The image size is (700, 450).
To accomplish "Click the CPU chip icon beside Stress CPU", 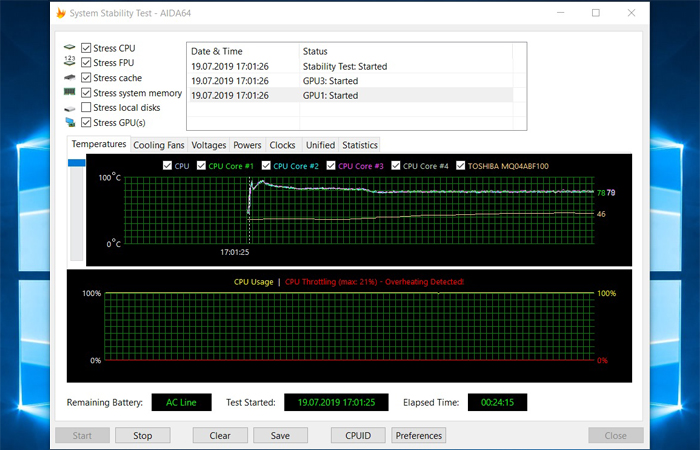I will coord(70,48).
